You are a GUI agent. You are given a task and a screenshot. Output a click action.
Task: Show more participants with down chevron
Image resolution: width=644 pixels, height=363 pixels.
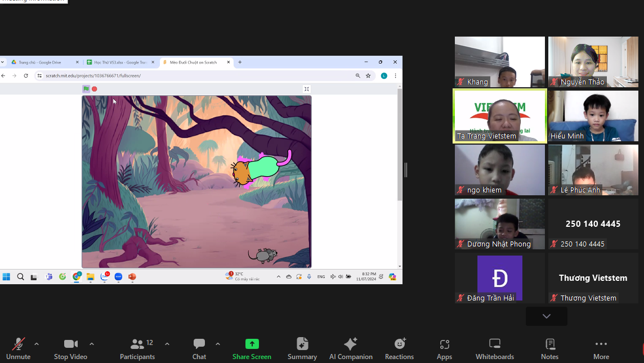click(x=546, y=316)
